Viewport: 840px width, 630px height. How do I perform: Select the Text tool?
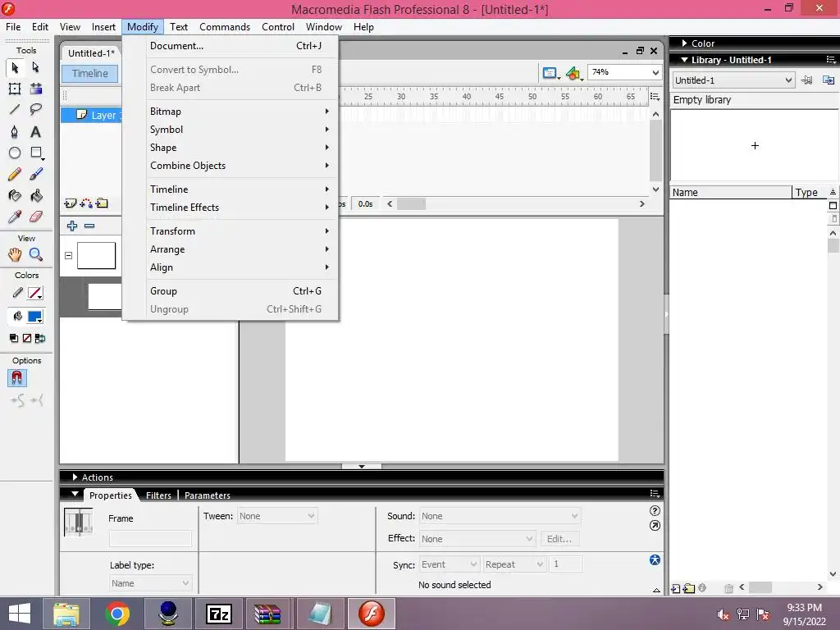pyautogui.click(x=36, y=132)
